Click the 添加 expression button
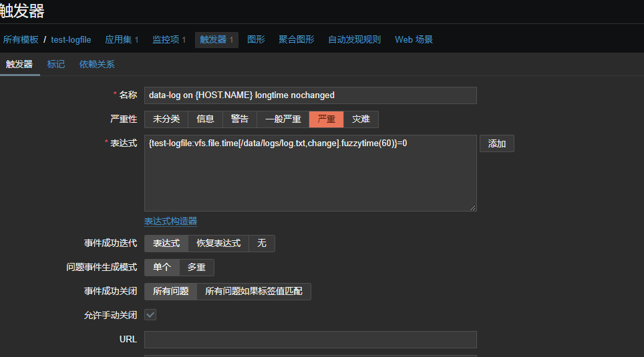 (x=497, y=143)
